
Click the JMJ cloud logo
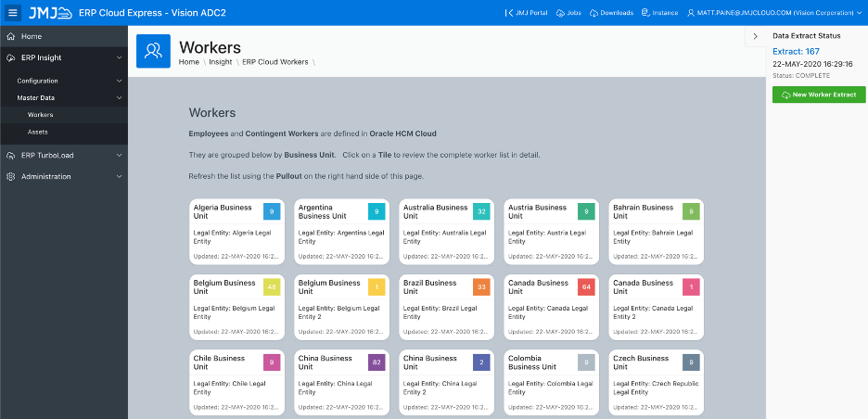click(x=50, y=13)
